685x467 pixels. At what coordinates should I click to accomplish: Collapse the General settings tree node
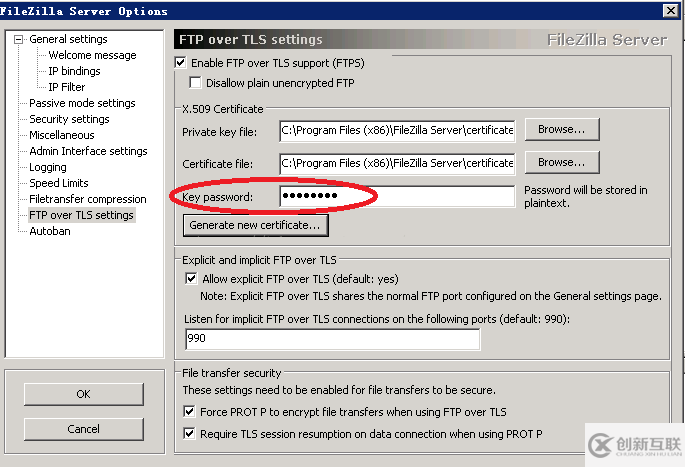tap(18, 40)
